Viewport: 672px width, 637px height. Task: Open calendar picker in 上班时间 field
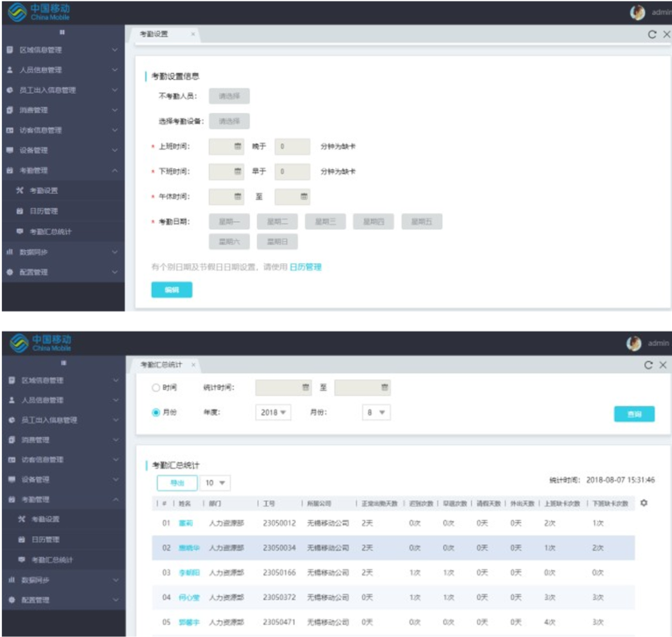pyautogui.click(x=238, y=147)
